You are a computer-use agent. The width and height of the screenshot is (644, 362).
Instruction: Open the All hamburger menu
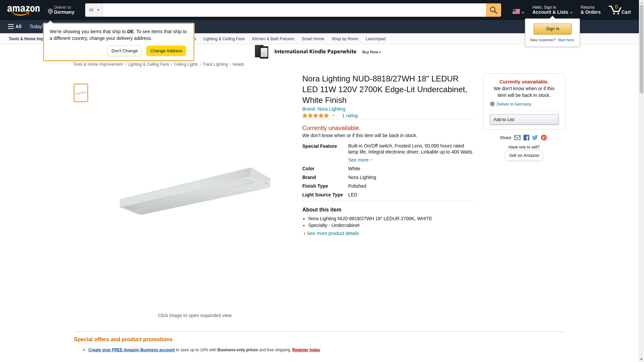click(15, 26)
